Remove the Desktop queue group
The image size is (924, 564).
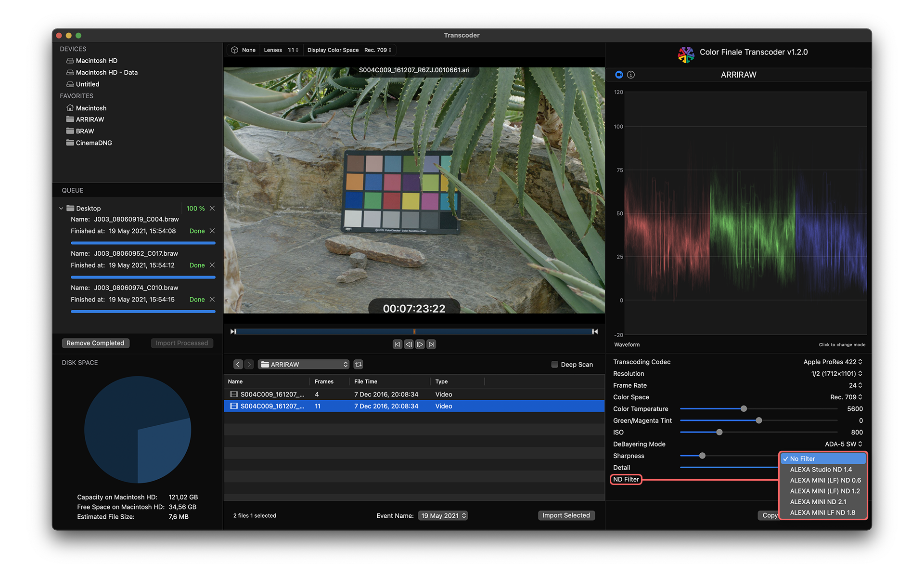tap(212, 209)
